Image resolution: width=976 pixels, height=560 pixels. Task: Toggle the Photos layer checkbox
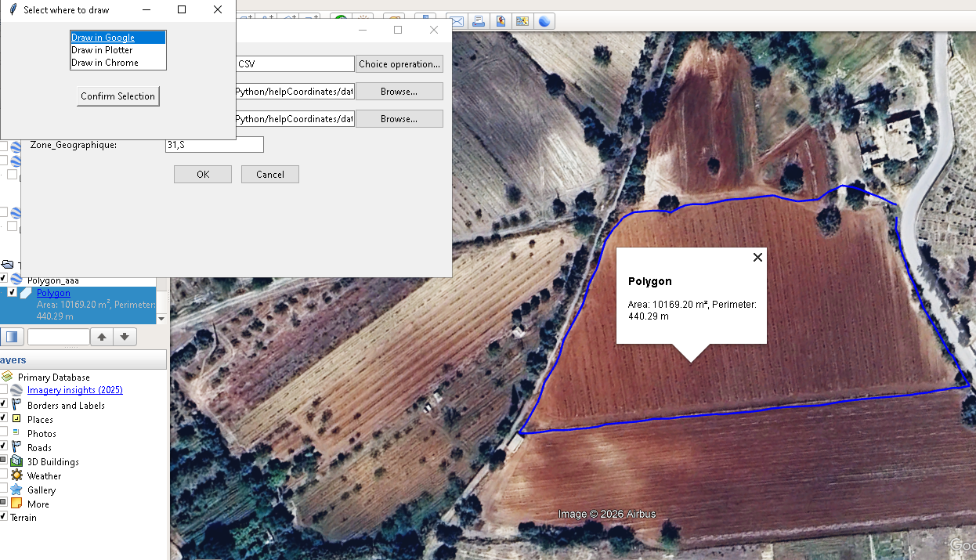pyautogui.click(x=3, y=433)
